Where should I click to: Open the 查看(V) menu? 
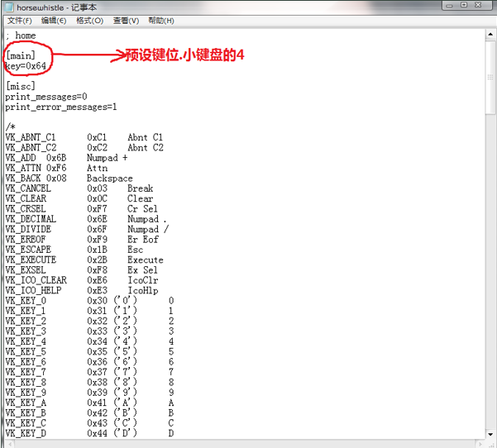click(x=127, y=21)
